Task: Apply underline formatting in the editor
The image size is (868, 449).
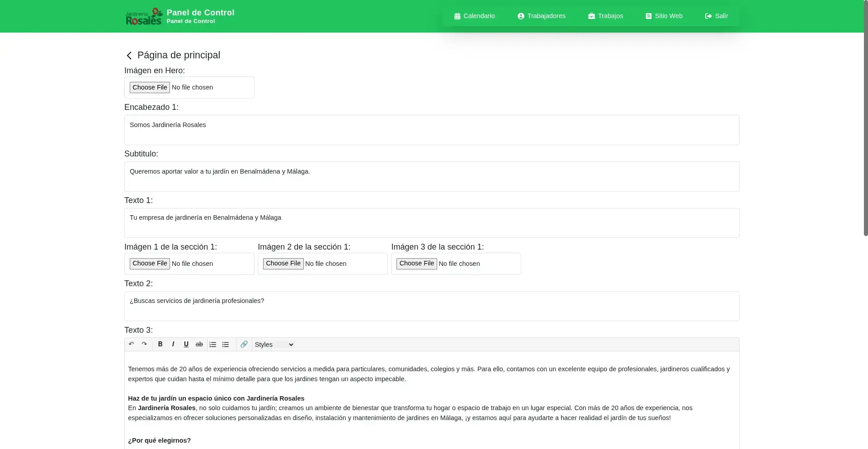Action: [x=186, y=344]
